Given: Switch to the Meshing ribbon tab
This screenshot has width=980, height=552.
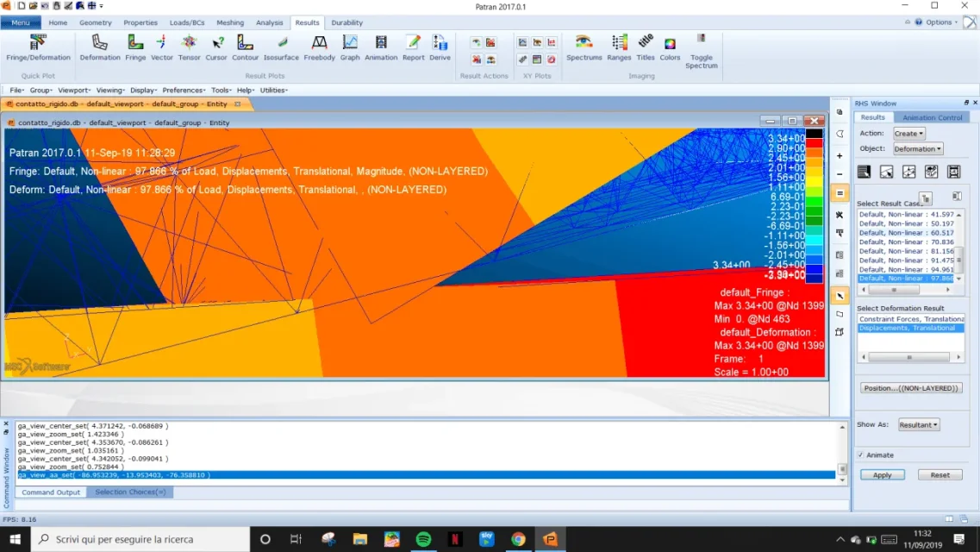Looking at the screenshot, I should tap(230, 22).
